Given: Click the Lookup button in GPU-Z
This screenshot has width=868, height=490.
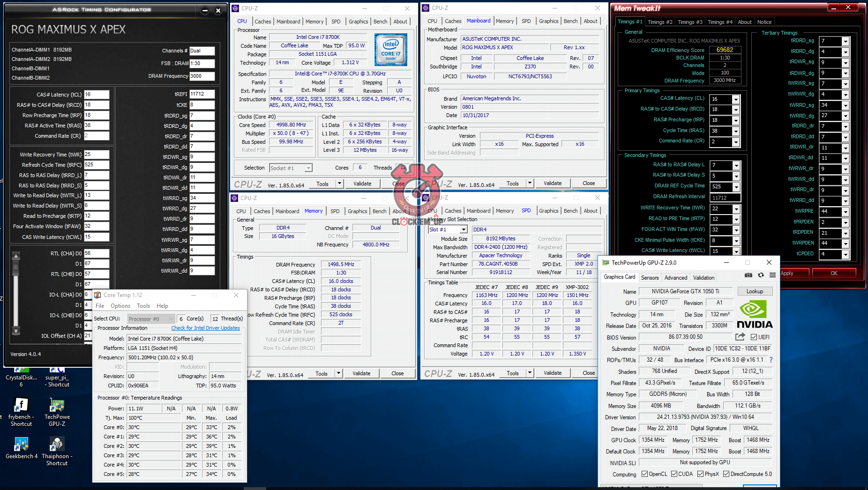Looking at the screenshot, I should [754, 291].
